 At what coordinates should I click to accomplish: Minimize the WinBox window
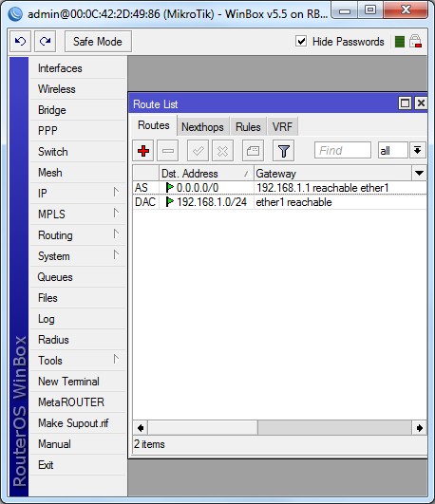pos(345,11)
